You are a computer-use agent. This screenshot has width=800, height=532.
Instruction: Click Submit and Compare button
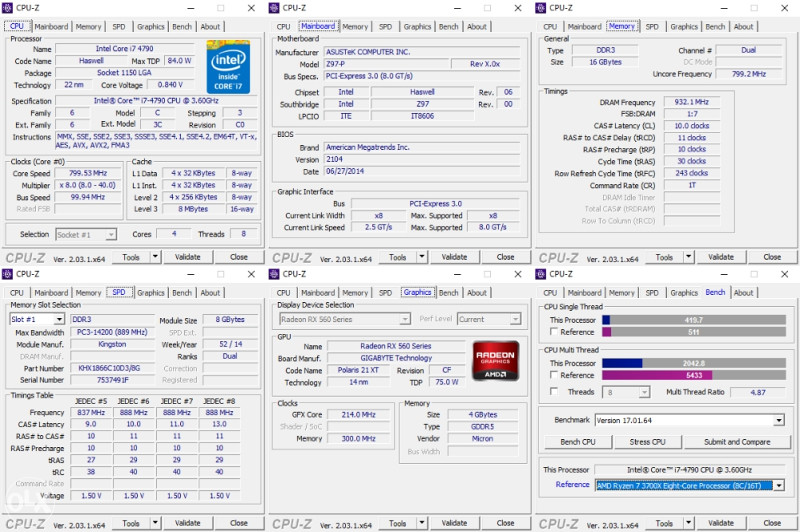pyautogui.click(x=737, y=442)
